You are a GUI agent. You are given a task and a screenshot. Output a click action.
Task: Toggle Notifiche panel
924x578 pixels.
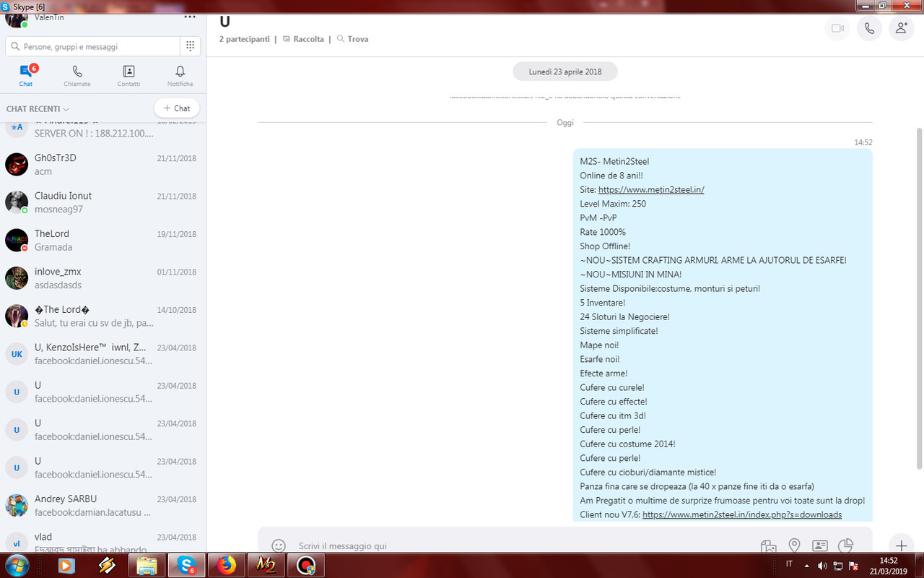click(x=180, y=75)
